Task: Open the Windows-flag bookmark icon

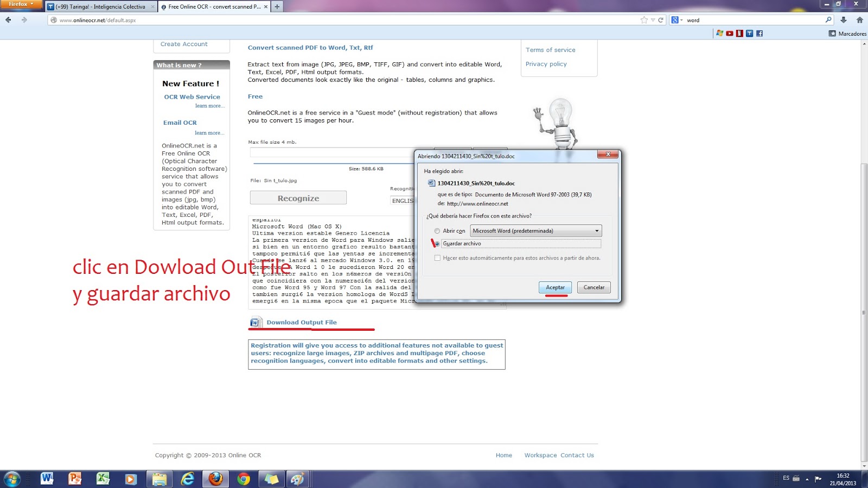Action: coord(720,34)
